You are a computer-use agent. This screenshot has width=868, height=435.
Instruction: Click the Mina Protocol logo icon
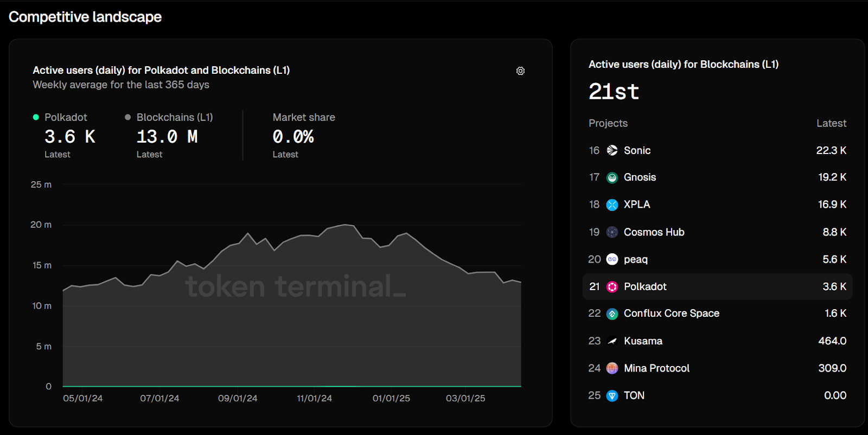(x=612, y=368)
